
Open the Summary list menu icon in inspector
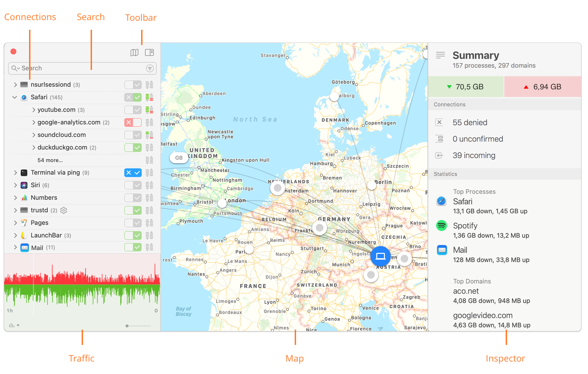tap(440, 55)
